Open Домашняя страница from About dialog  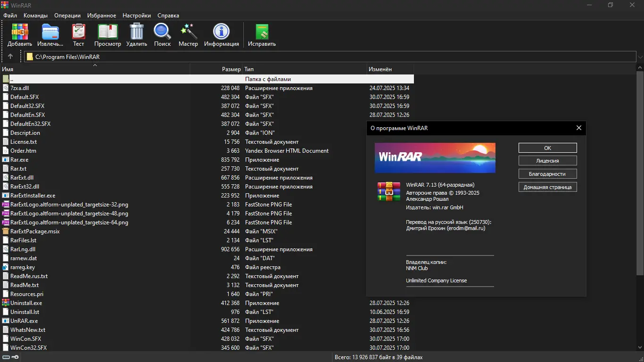point(547,187)
